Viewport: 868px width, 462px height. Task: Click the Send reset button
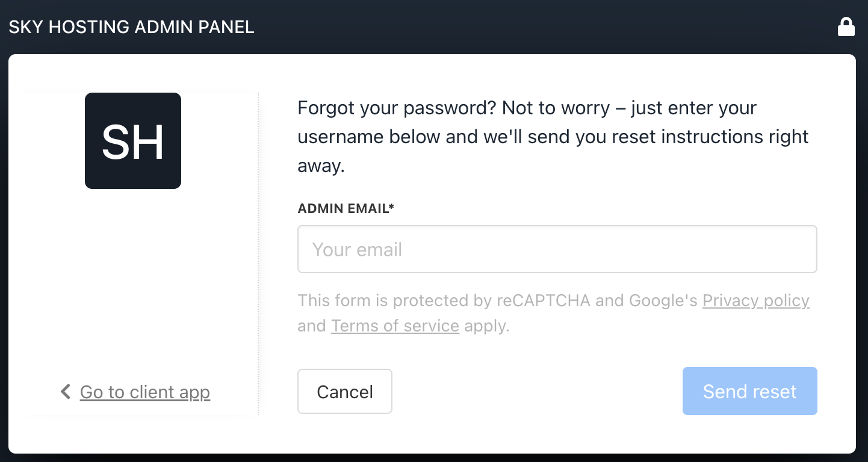pyautogui.click(x=749, y=391)
